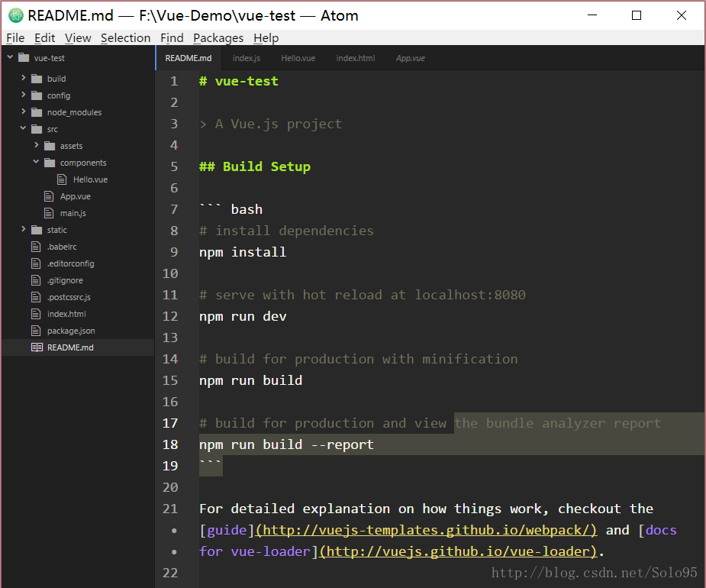Open main.js from the tree
The height and width of the screenshot is (588, 706).
click(73, 213)
